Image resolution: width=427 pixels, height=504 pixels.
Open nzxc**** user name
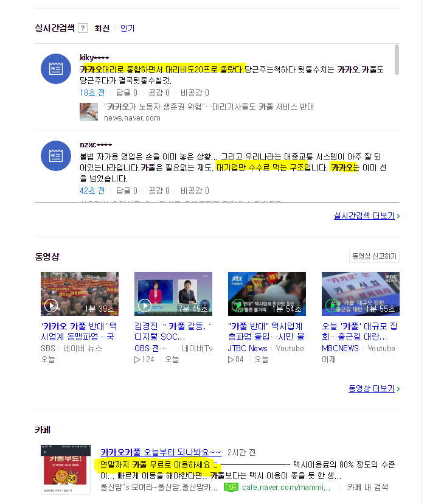95,145
